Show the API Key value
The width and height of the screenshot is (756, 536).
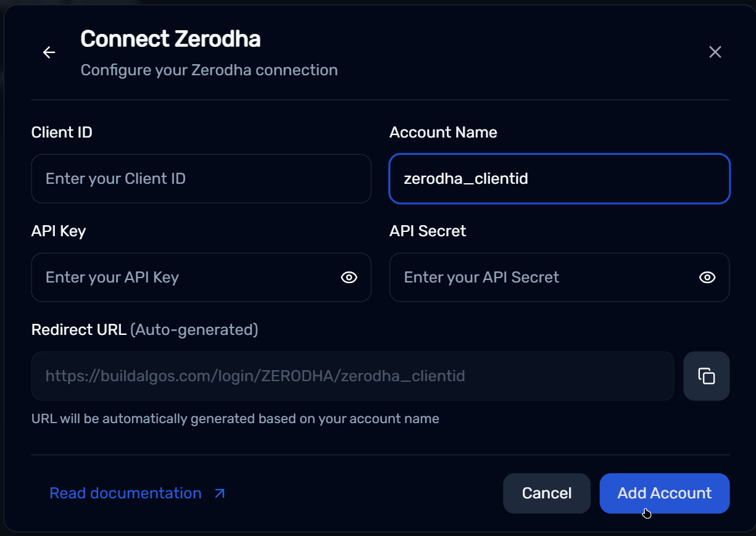click(349, 278)
